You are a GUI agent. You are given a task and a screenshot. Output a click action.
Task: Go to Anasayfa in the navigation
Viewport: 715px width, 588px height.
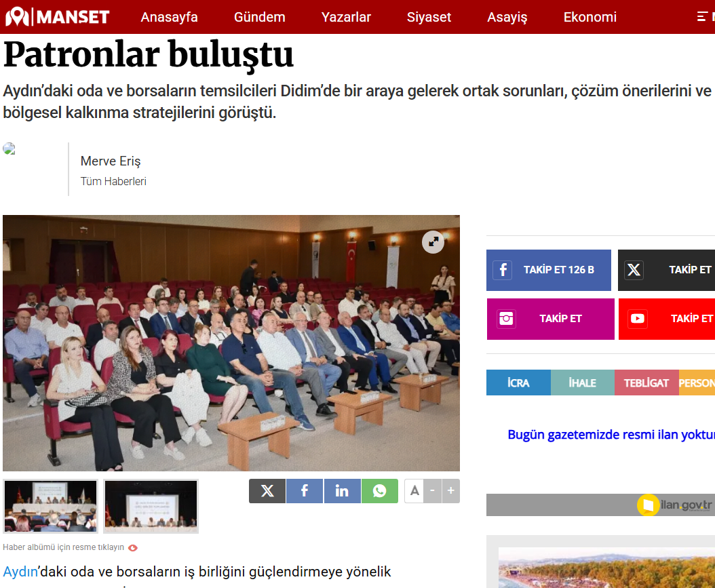[x=169, y=17]
